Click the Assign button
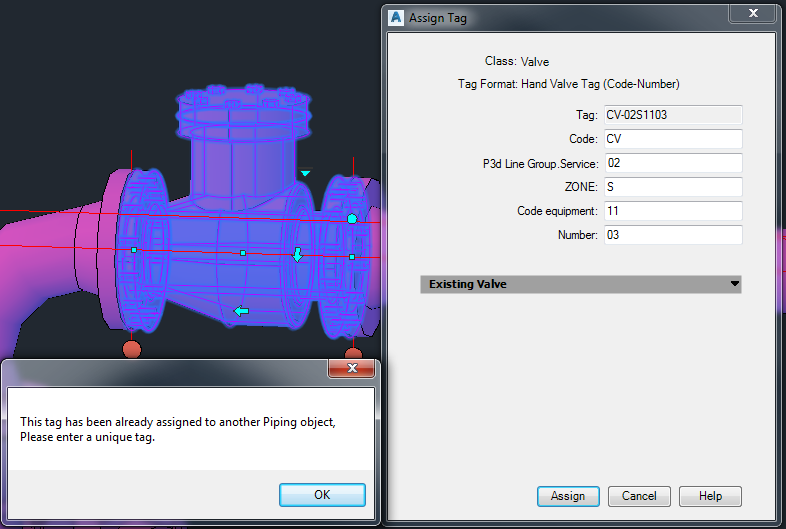786x529 pixels. coord(568,496)
